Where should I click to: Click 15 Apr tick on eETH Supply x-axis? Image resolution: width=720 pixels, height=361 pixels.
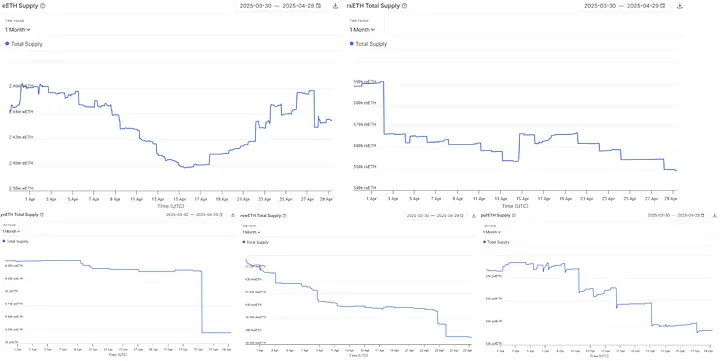point(179,199)
